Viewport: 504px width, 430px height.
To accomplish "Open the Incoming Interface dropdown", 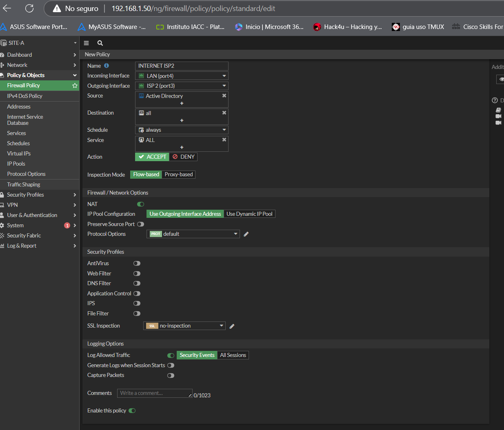I will 182,76.
